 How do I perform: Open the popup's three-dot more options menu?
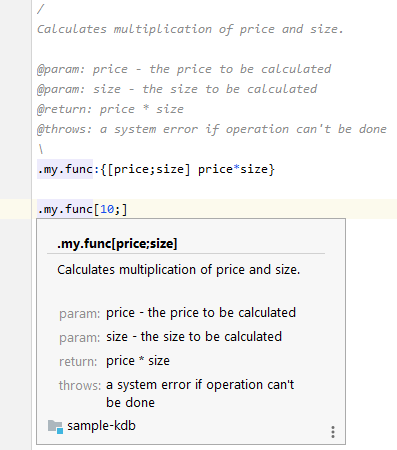[x=333, y=432]
